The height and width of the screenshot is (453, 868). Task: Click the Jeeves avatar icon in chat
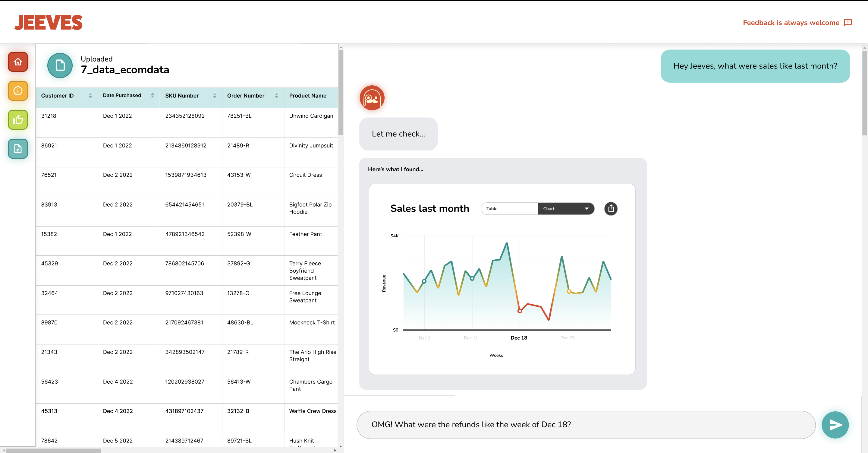371,98
